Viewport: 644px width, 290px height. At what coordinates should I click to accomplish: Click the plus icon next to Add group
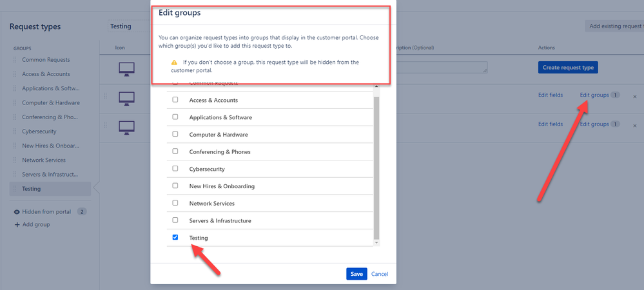point(17,225)
